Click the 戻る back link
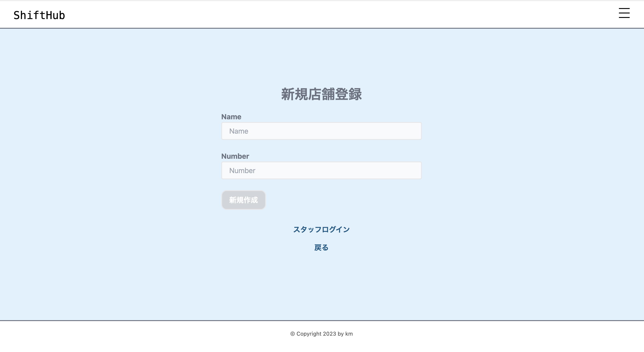644x352 pixels. [322, 247]
